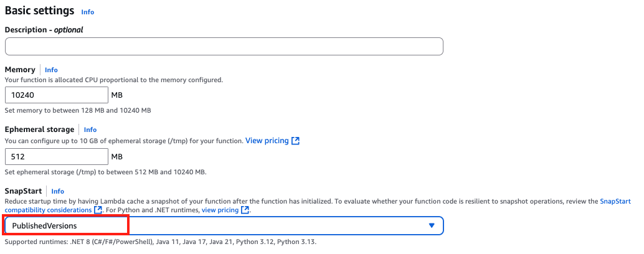Image resolution: width=644 pixels, height=254 pixels.
Task: Click external link icon after compatibility considerations
Action: (98, 210)
